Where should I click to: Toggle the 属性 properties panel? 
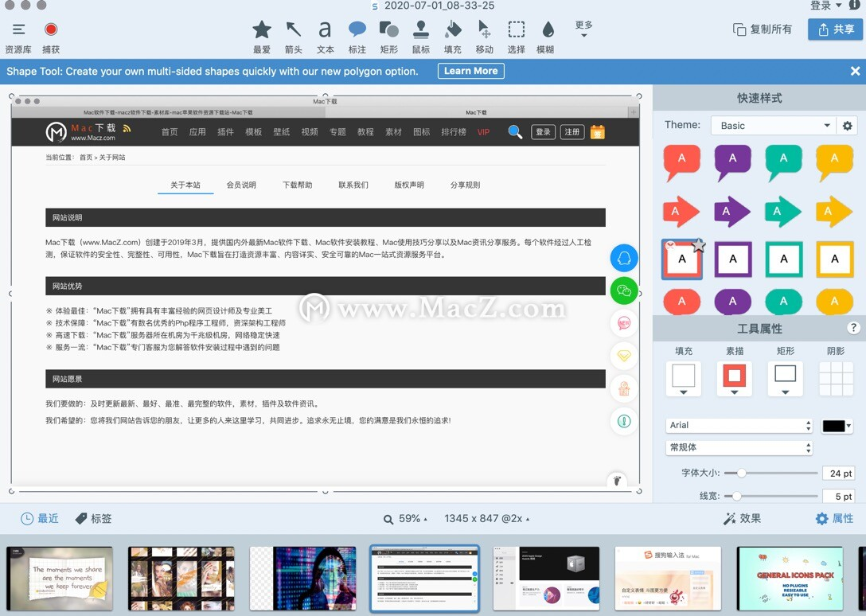[834, 518]
